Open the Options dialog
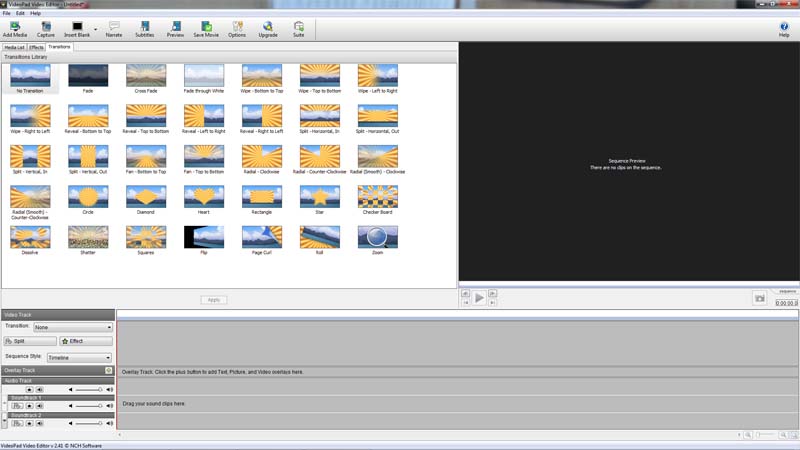 (237, 29)
